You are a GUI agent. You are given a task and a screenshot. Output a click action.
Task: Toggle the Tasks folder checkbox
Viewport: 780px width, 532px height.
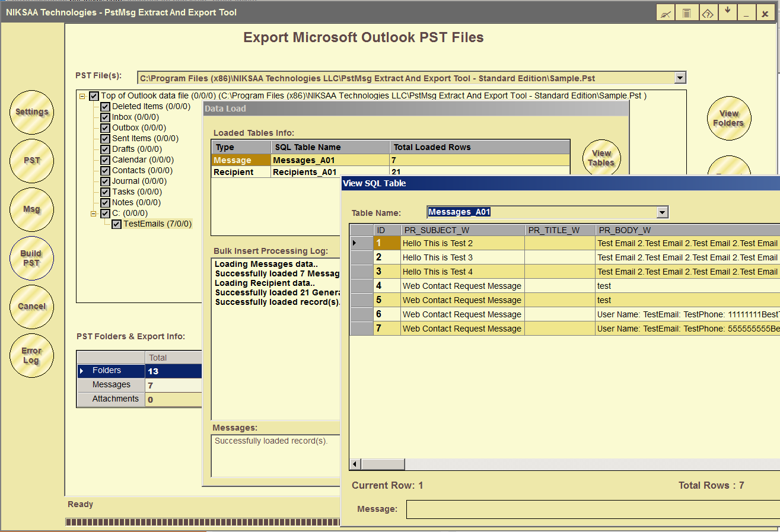coord(105,192)
